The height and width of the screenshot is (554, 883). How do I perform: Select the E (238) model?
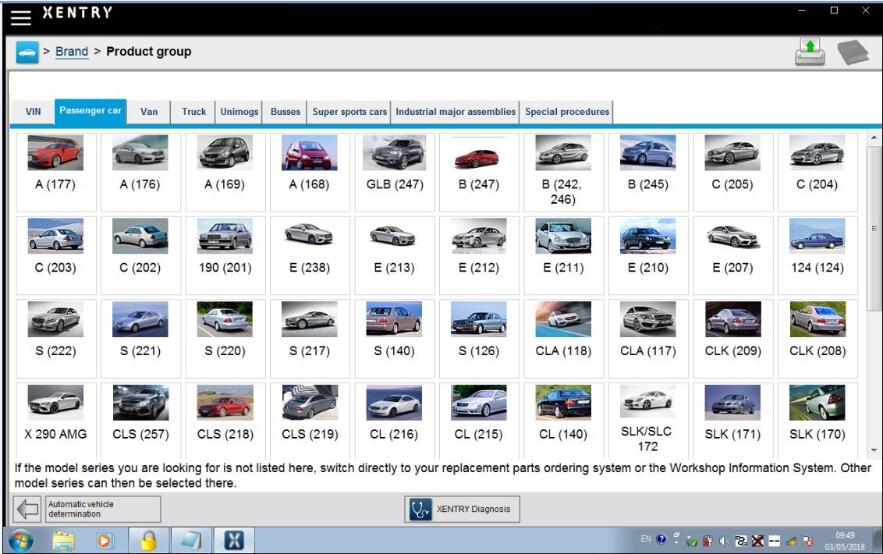(310, 255)
